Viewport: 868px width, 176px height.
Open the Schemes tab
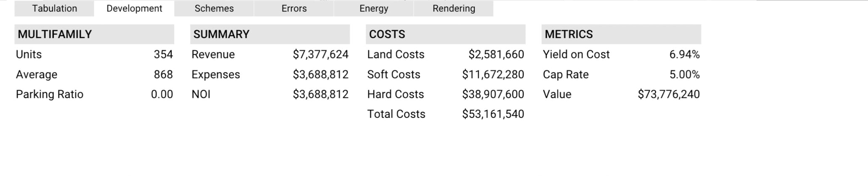pos(214,8)
